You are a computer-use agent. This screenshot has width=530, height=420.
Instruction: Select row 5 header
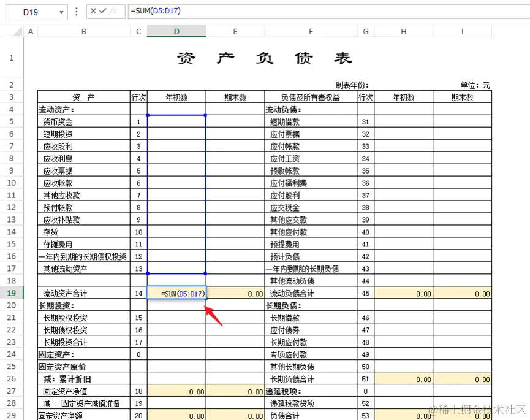(12, 121)
